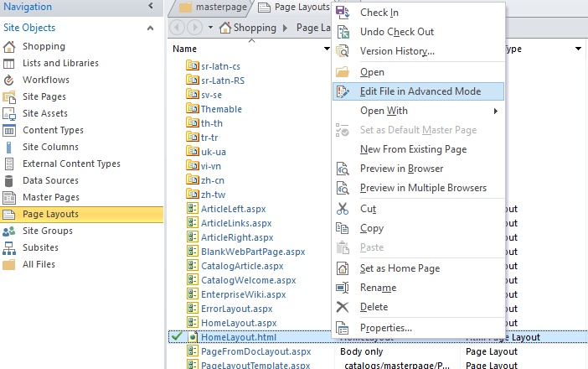
Task: Collapse the Site Objects section chevron
Action: pos(151,29)
